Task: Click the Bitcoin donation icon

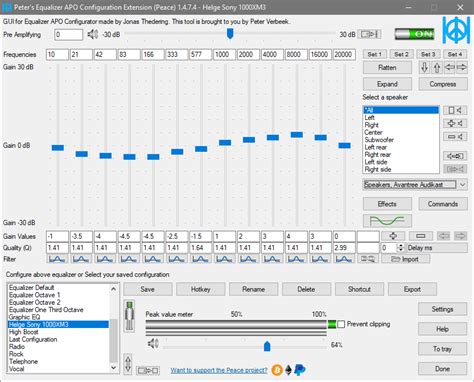Action: [x=277, y=370]
